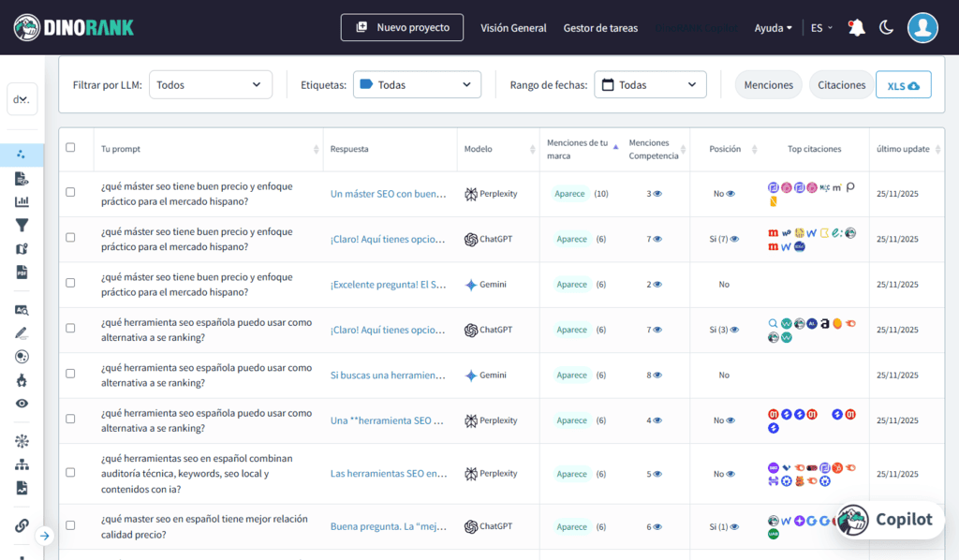Select the filter funnel icon in sidebar
This screenshot has width=959, height=560.
(x=22, y=223)
